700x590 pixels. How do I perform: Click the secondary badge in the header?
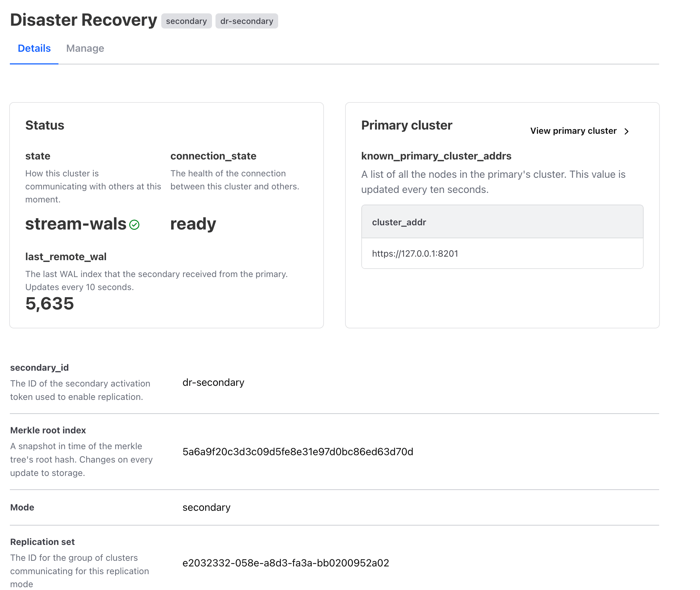[x=186, y=21]
